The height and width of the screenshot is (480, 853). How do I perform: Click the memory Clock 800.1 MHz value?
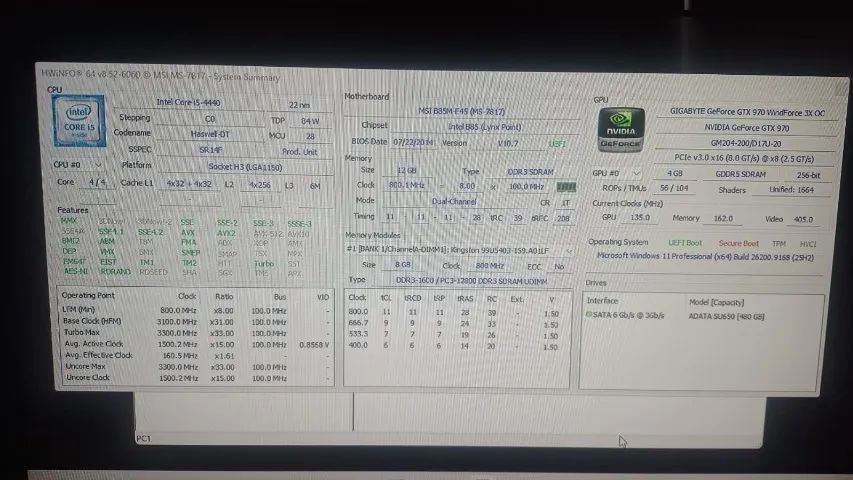coord(406,185)
